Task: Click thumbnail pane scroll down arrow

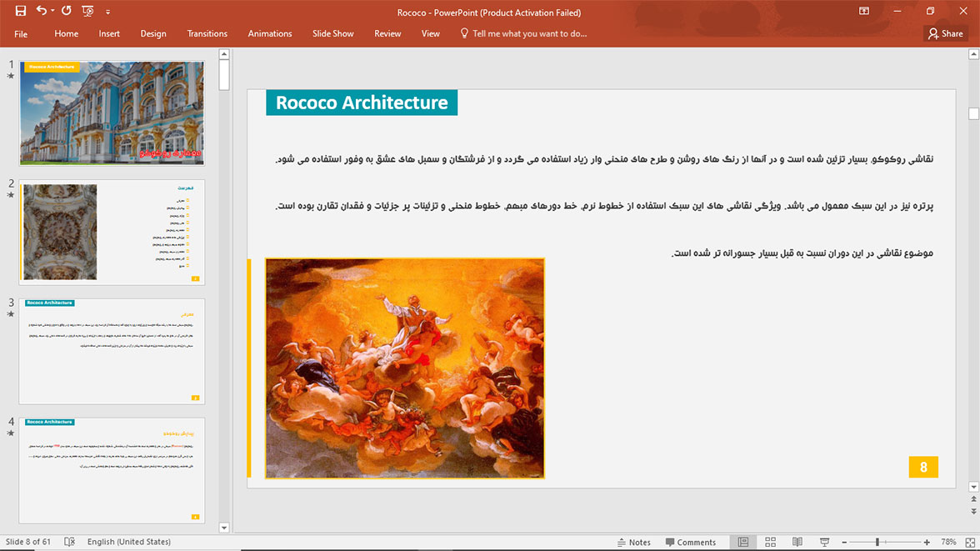Action: pos(224,528)
